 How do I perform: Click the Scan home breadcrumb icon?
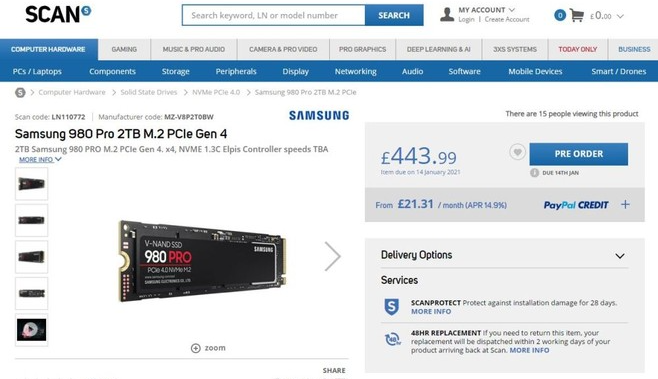tap(20, 92)
